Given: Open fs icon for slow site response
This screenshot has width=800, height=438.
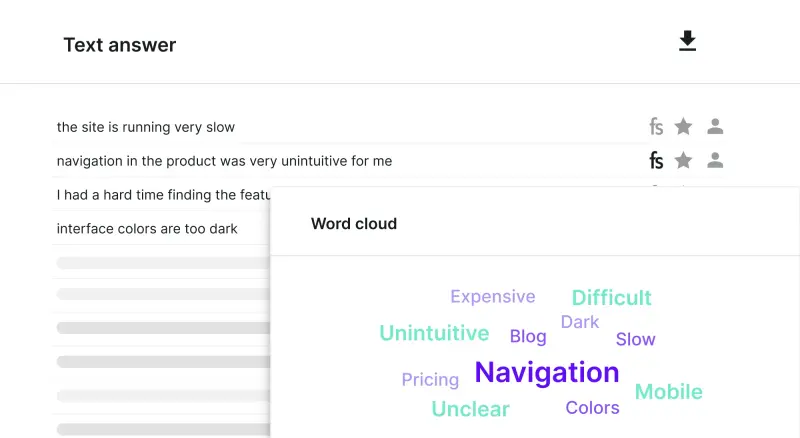Looking at the screenshot, I should [x=656, y=127].
